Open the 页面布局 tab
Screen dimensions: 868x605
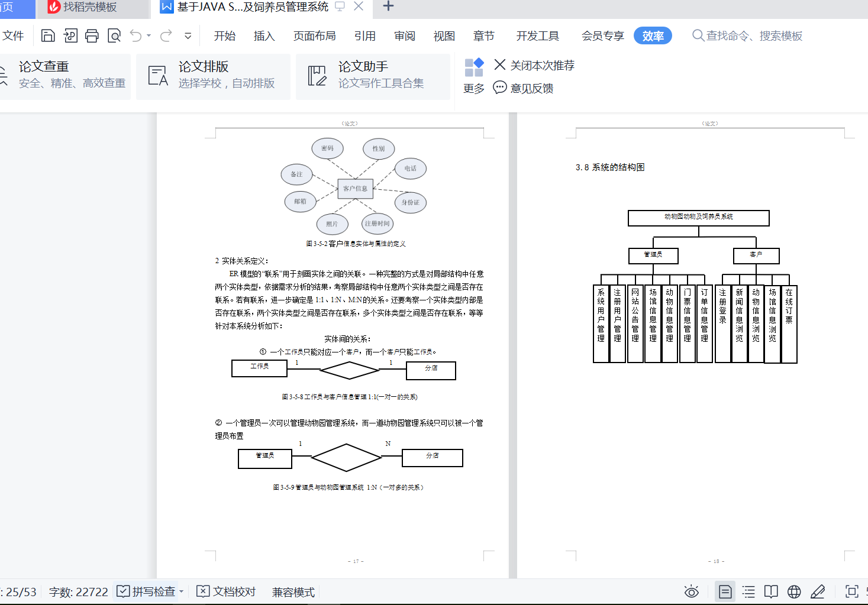(315, 36)
